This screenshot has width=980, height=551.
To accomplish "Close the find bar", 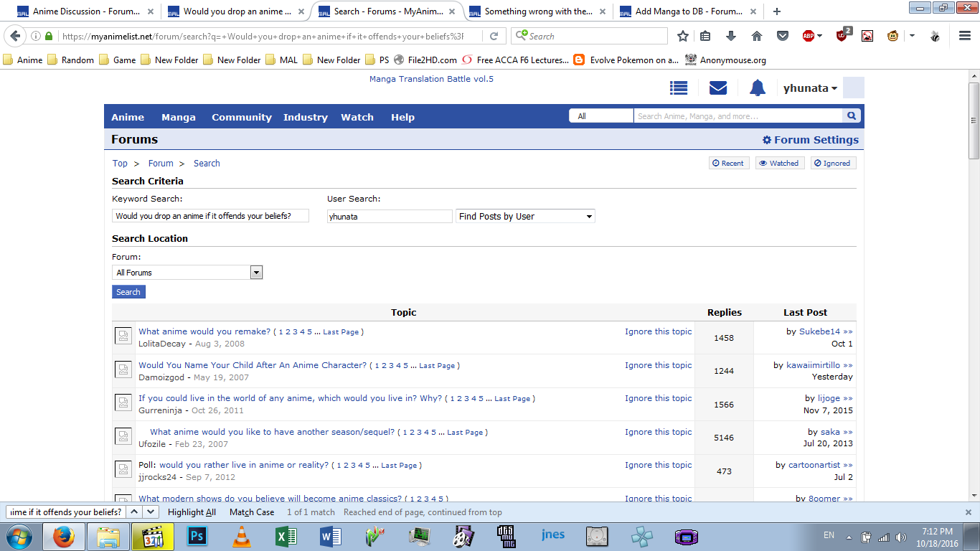I will 968,512.
